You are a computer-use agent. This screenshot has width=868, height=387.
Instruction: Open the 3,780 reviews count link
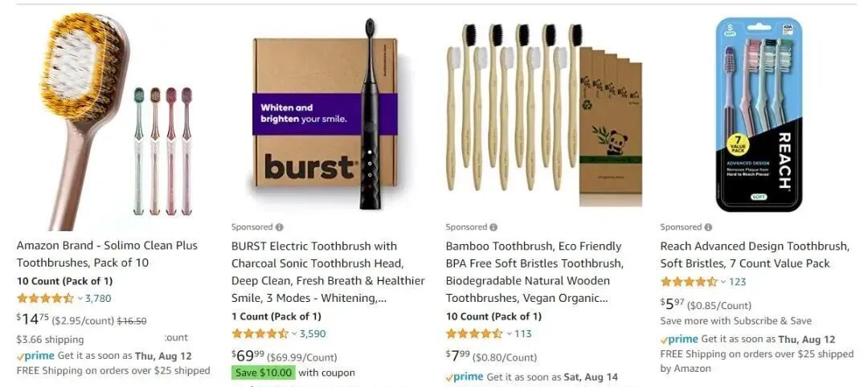click(98, 299)
